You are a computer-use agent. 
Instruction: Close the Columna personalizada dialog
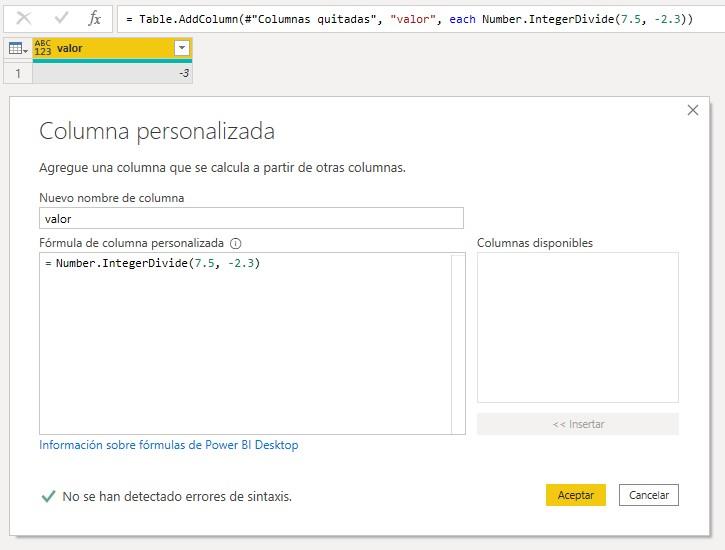click(693, 110)
